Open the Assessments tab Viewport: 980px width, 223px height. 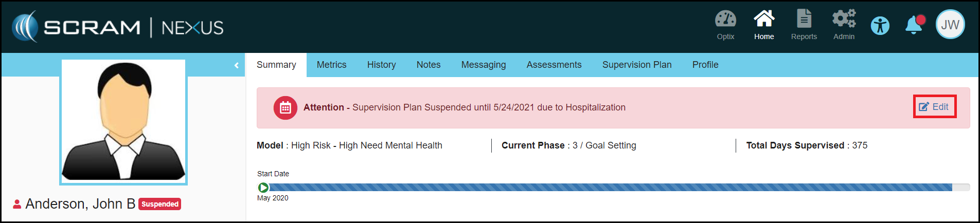tap(554, 65)
